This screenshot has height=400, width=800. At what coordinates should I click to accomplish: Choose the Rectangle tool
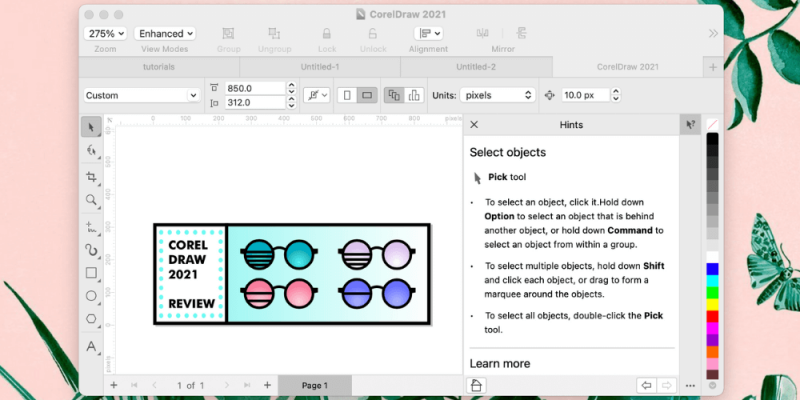click(x=91, y=272)
